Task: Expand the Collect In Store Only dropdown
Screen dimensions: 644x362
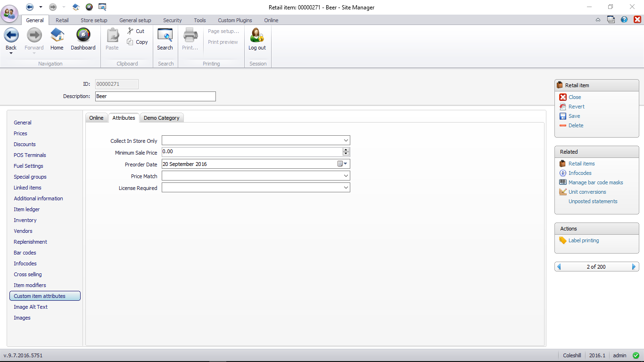Action: click(346, 140)
